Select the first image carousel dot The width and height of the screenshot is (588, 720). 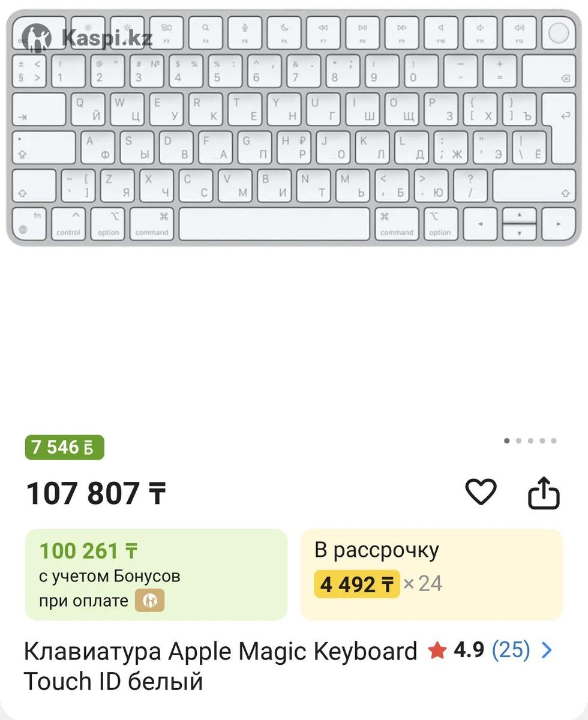pyautogui.click(x=507, y=440)
